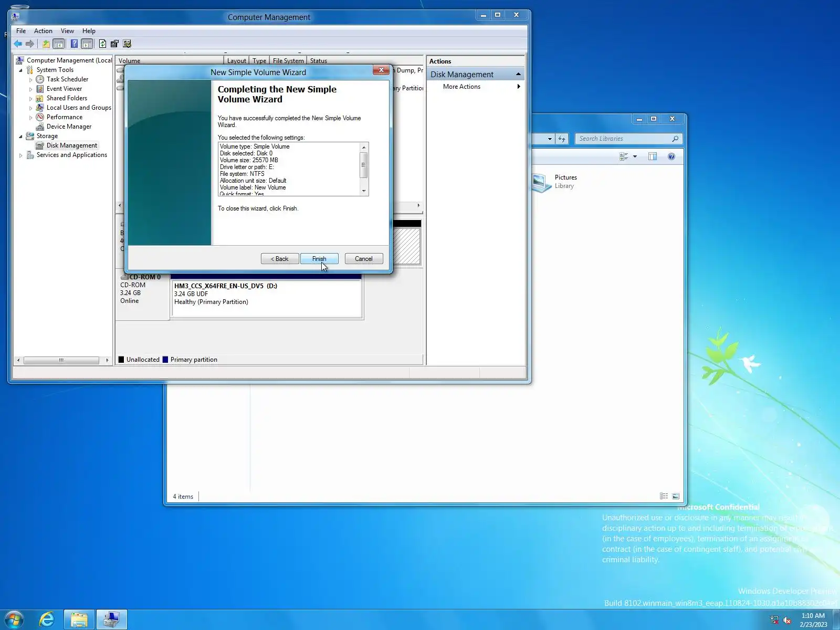Select the Task Scheduler node
Viewport: 840px width, 630px height.
67,79
